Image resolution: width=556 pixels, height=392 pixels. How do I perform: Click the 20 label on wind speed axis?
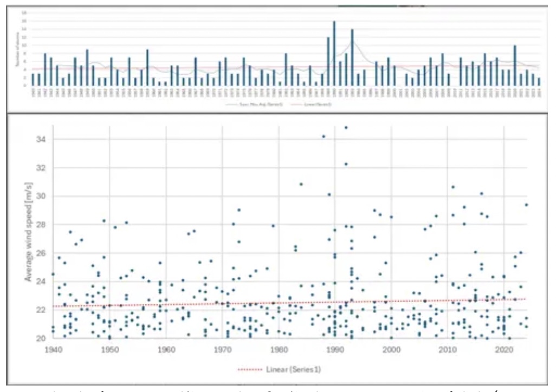point(41,338)
